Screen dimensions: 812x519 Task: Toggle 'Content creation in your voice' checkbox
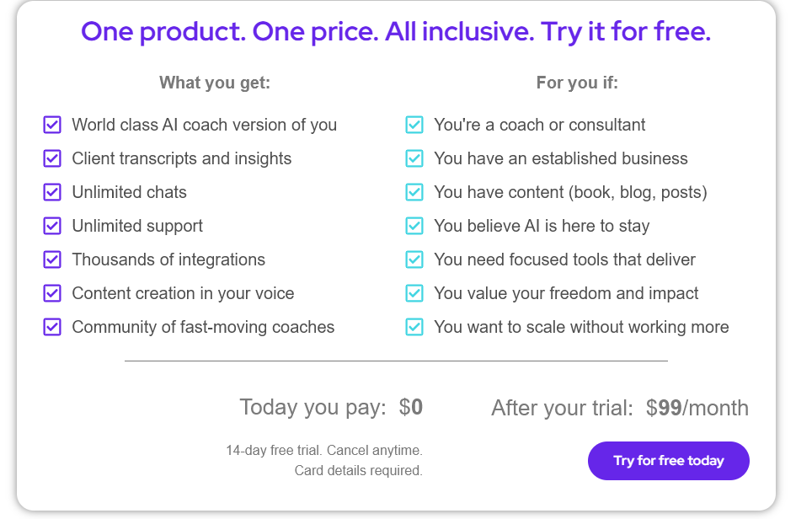click(x=52, y=293)
